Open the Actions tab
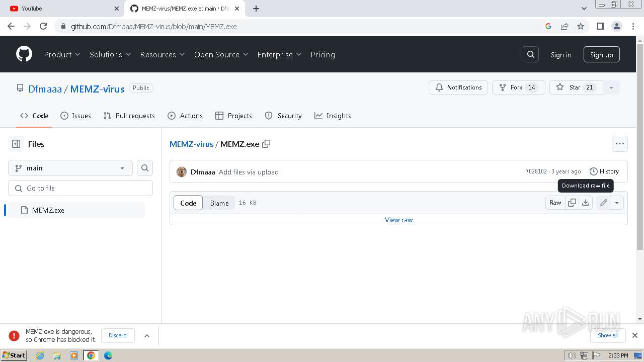 point(185,116)
